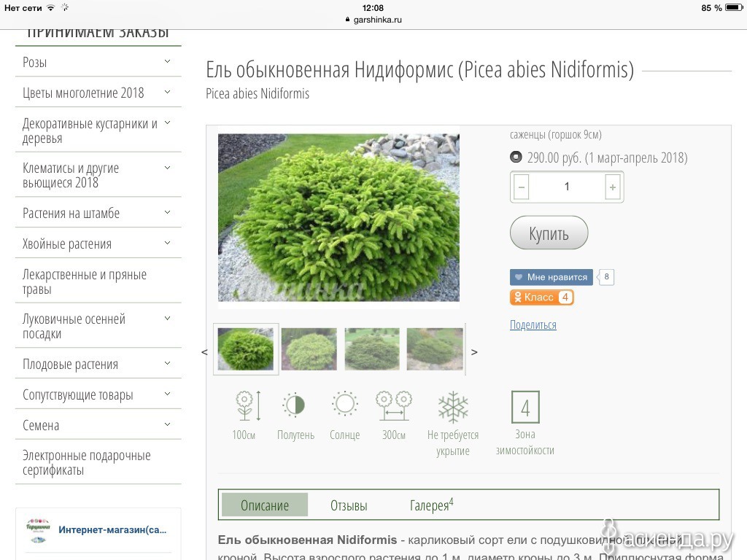Click the snowflake no-cover icon
The width and height of the screenshot is (747, 560).
[x=453, y=407]
